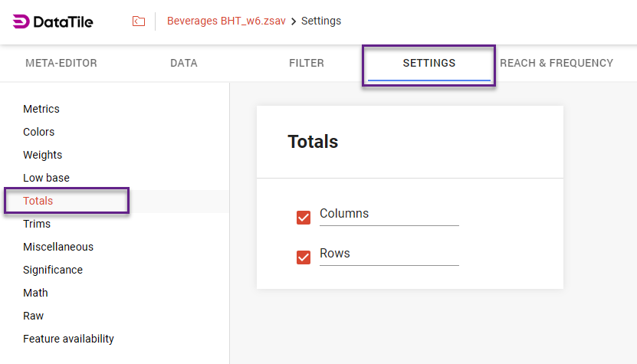Image resolution: width=637 pixels, height=364 pixels.
Task: Choose Low base in sidebar
Action: coord(47,178)
